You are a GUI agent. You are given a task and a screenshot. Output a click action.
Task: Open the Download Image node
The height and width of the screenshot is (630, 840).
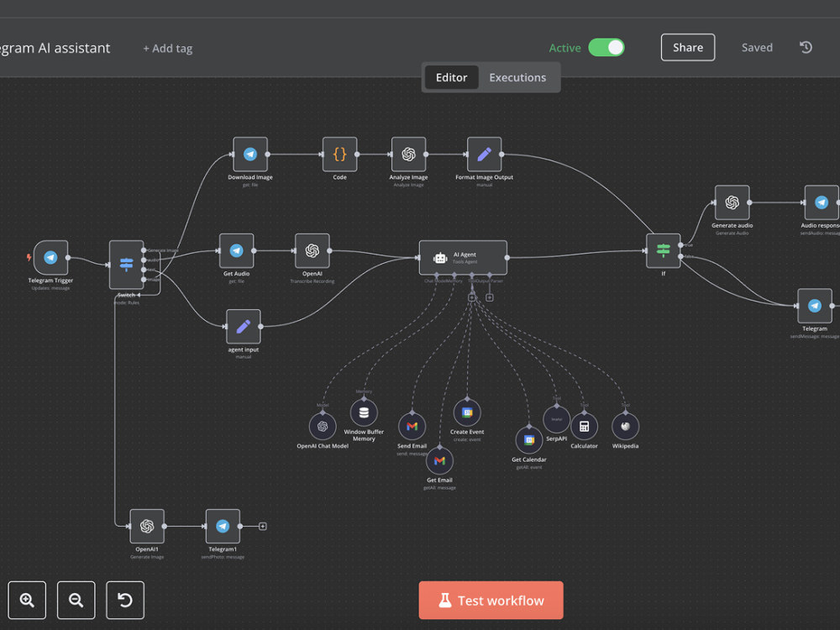[x=250, y=155]
